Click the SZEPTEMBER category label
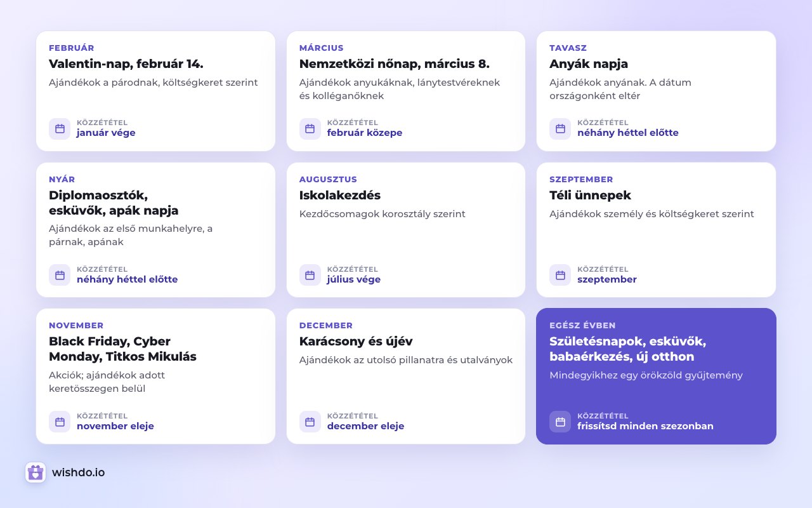This screenshot has width=812, height=508. tap(581, 180)
